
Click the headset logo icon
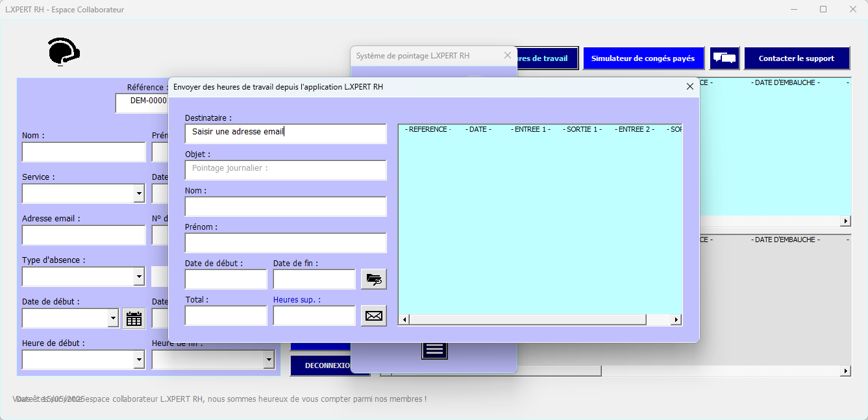64,51
